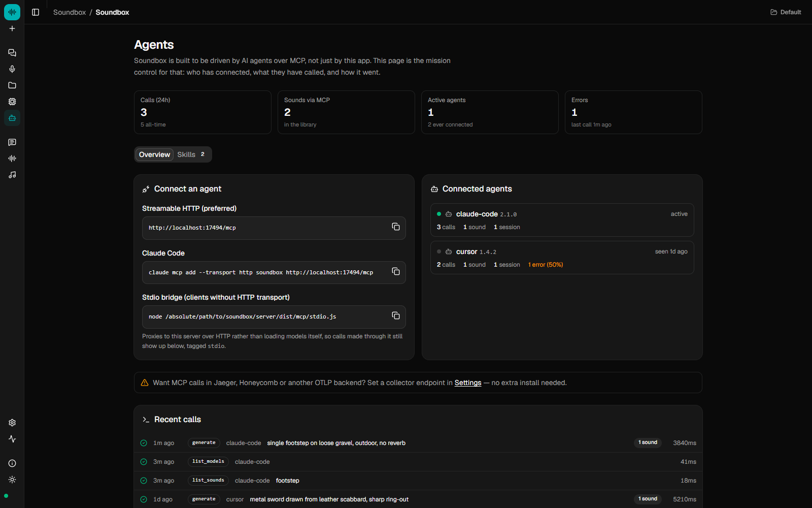Open the microphone sidebar icon
812x508 pixels.
pos(12,69)
